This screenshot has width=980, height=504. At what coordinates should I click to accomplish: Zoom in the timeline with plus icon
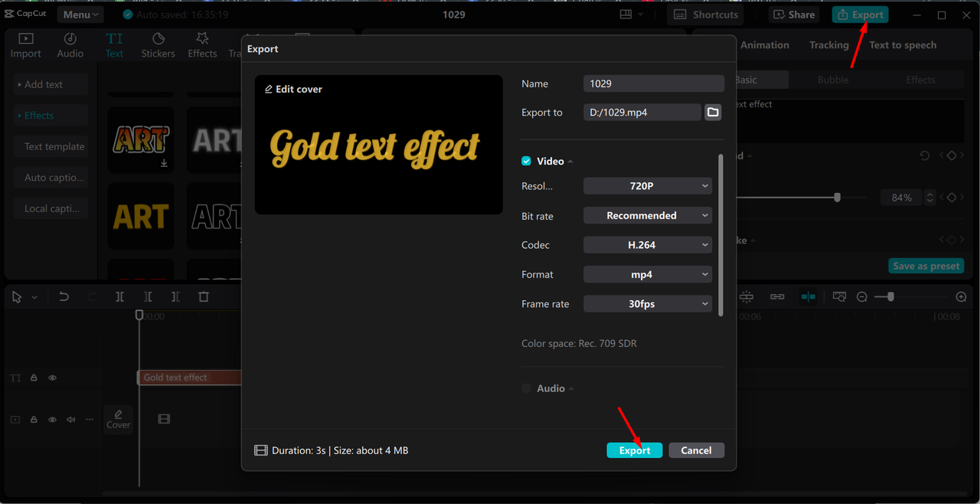[962, 296]
